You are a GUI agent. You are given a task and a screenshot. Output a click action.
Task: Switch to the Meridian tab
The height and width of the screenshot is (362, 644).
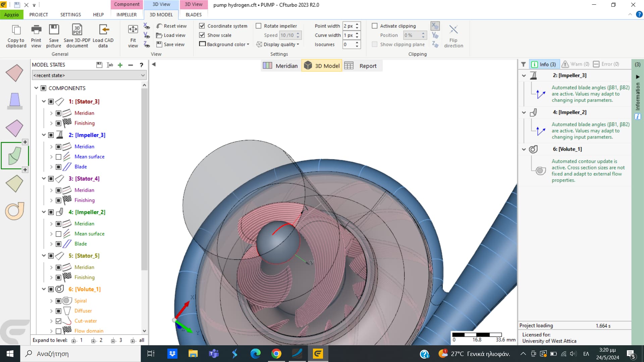[280, 66]
